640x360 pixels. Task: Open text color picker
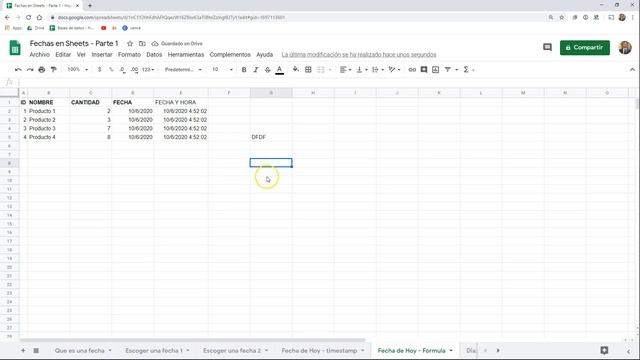pos(280,70)
